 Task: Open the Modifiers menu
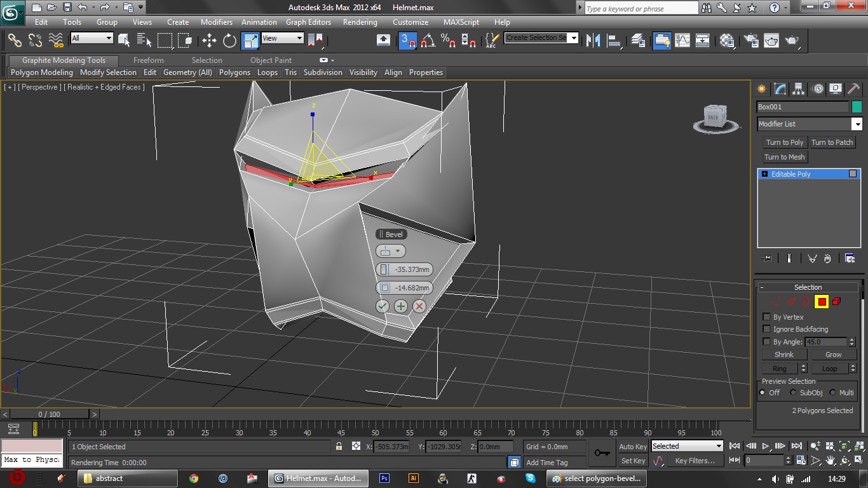click(216, 22)
